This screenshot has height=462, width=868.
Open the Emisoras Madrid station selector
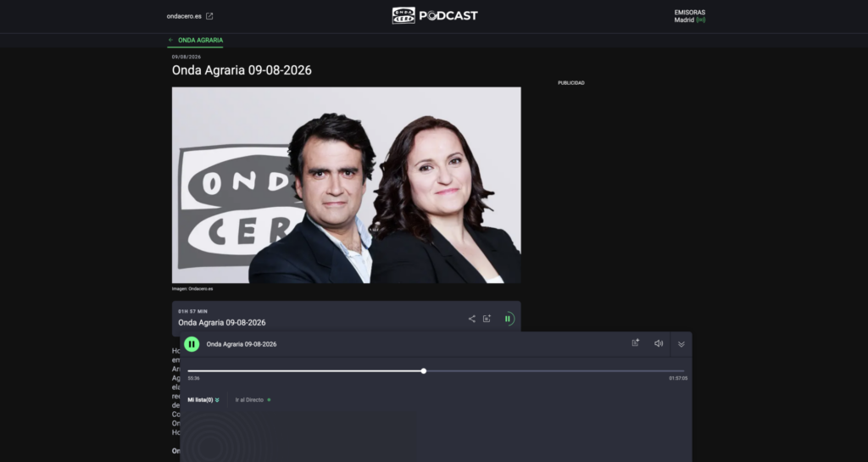[689, 16]
